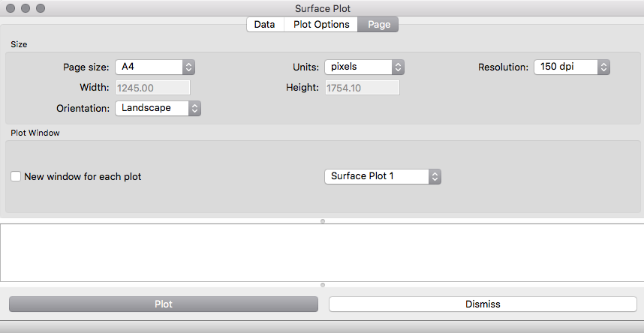Open the Orientation Landscape dropdown
644x333 pixels.
(x=158, y=108)
